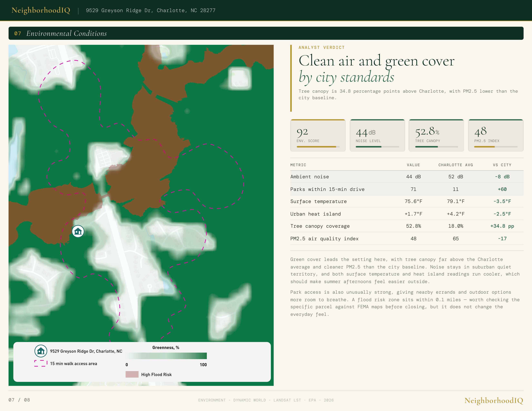Image resolution: width=532 pixels, height=411 pixels.
Task: Click the Ambient noise row label
Action: (310, 177)
